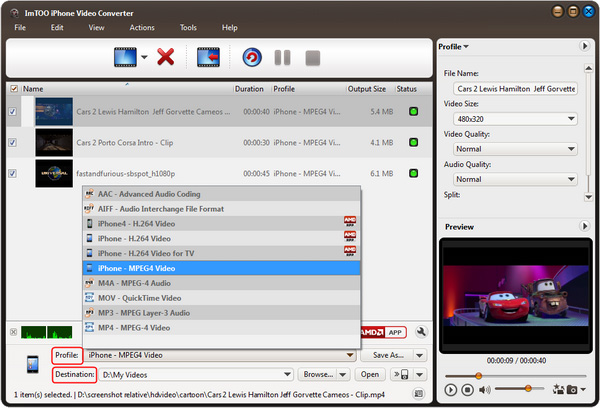Image resolution: width=600 pixels, height=408 pixels.
Task: Click green status icon for Porto Corsa row
Action: coord(413,142)
